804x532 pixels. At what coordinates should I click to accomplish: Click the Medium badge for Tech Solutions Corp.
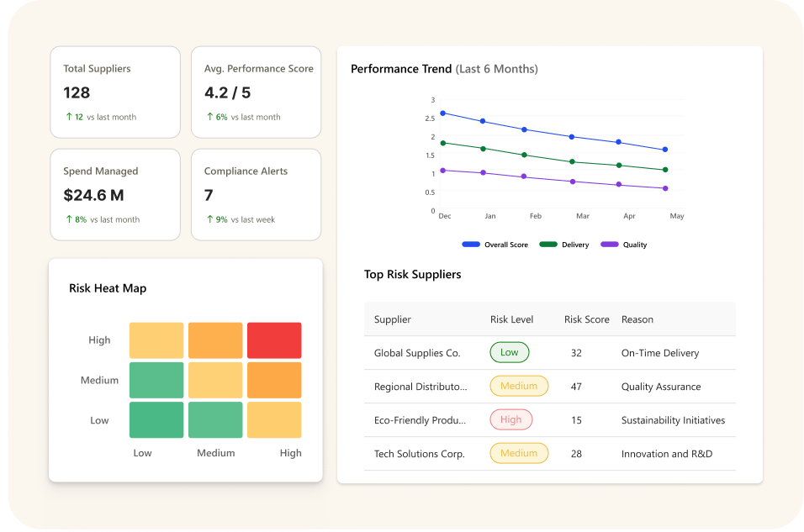click(x=519, y=453)
